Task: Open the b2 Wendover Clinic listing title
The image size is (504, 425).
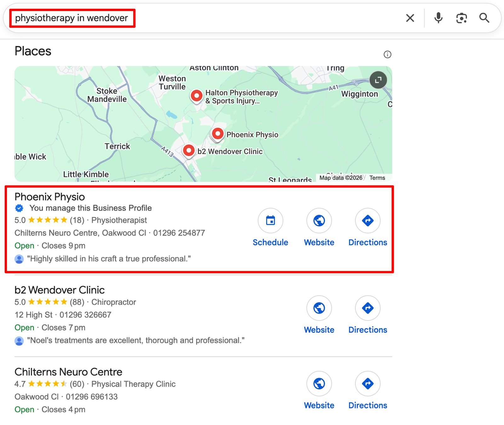Action: pyautogui.click(x=60, y=290)
